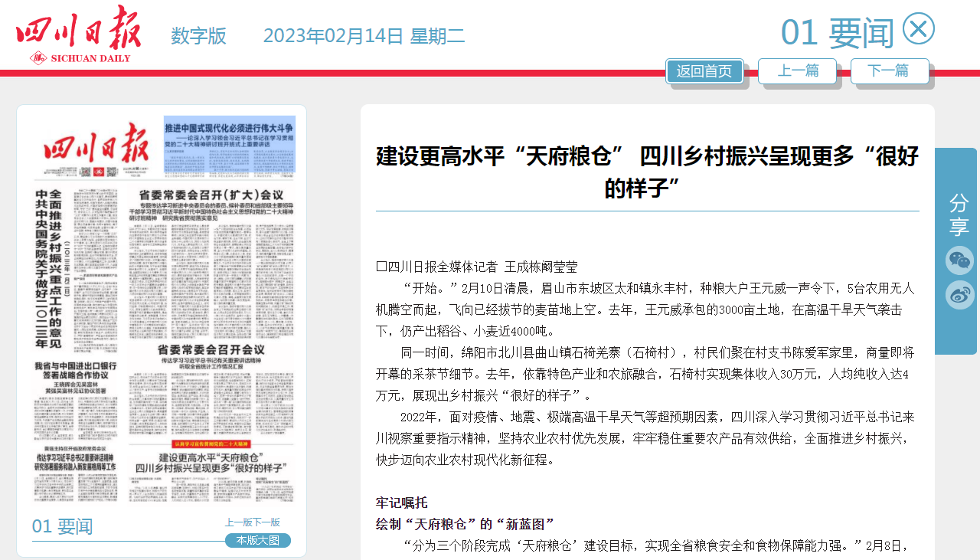Select the 省委常委会召开会议 article in page image
980x560 pixels.
tap(211, 349)
